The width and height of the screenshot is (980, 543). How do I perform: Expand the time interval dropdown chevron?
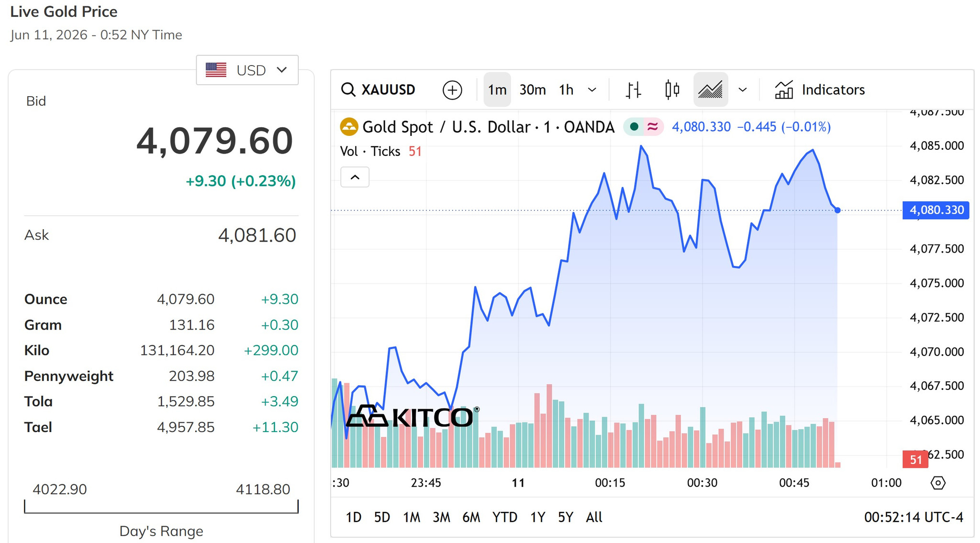592,90
